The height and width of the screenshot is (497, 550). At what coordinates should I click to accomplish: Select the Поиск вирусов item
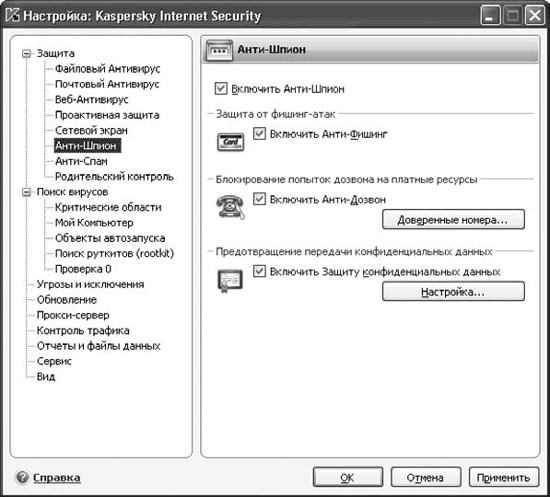tap(72, 192)
